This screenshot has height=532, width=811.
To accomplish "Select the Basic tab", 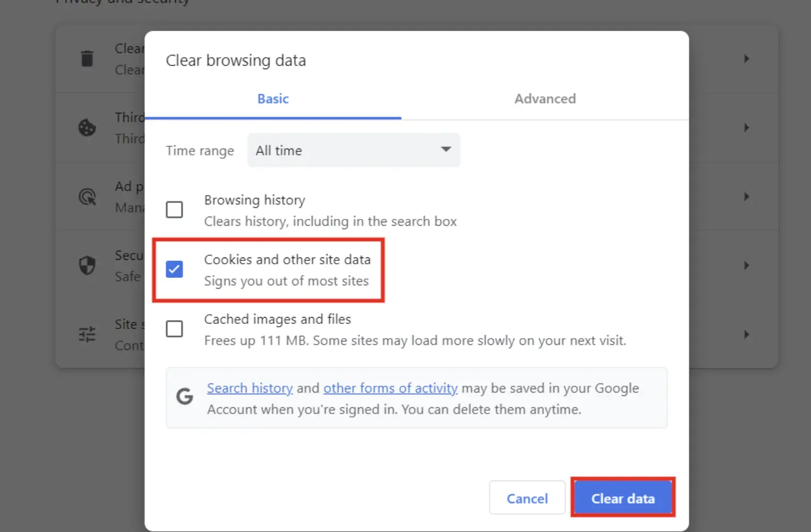I will 273,99.
